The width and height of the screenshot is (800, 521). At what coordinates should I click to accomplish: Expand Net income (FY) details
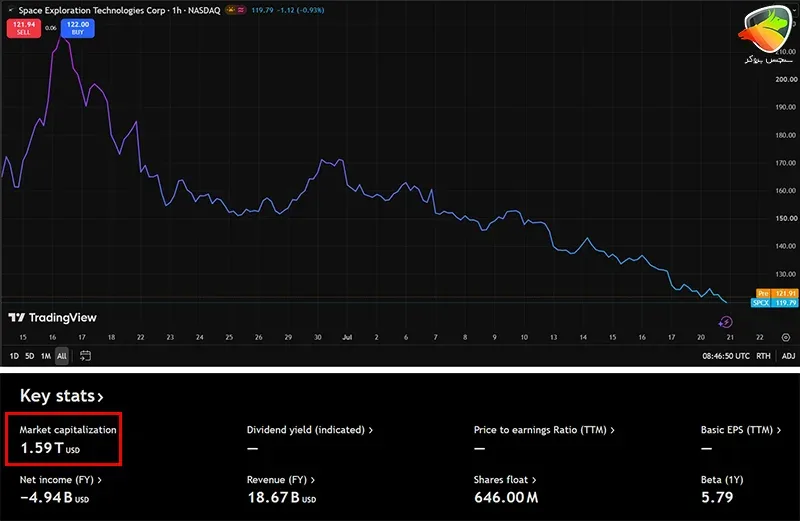point(60,480)
